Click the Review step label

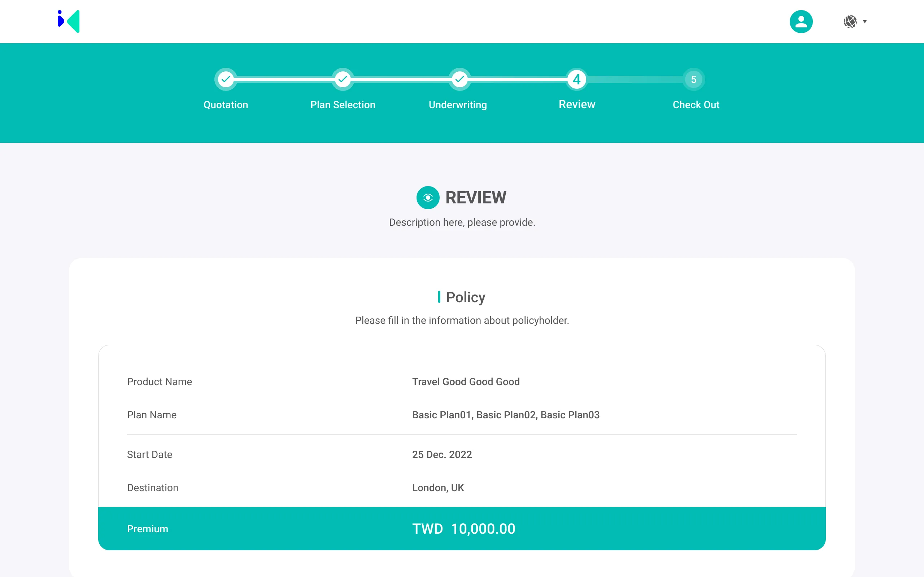(576, 104)
